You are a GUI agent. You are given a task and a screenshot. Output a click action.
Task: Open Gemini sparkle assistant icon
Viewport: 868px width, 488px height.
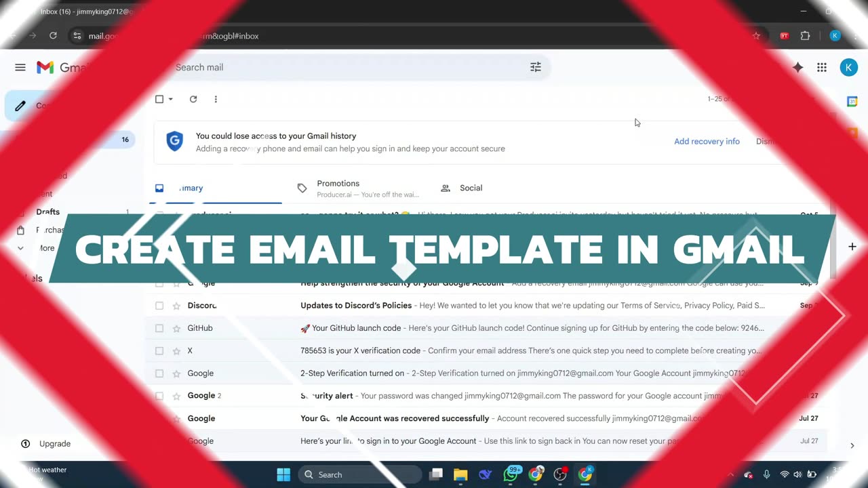798,67
